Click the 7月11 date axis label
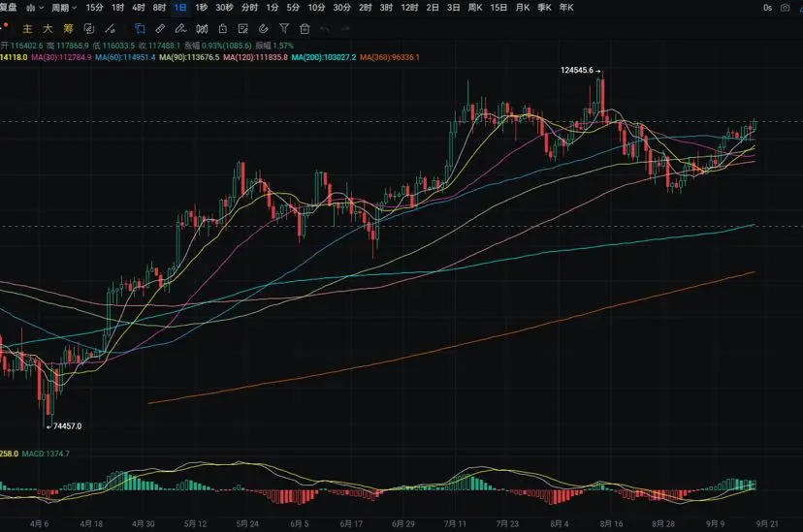 (x=455, y=524)
